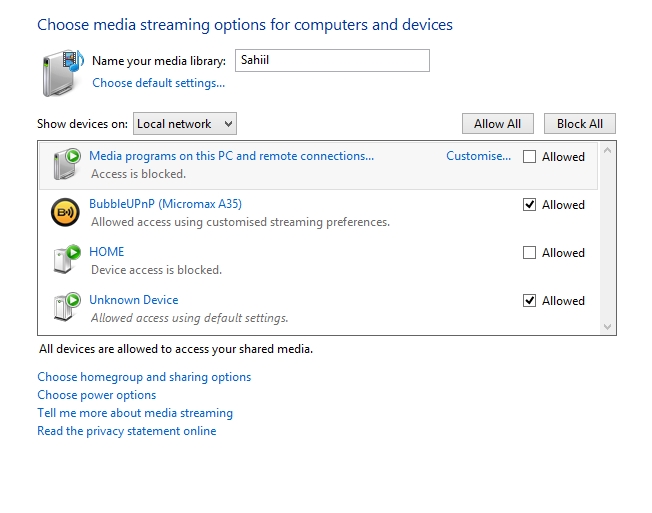Click the media library icon

point(62,72)
